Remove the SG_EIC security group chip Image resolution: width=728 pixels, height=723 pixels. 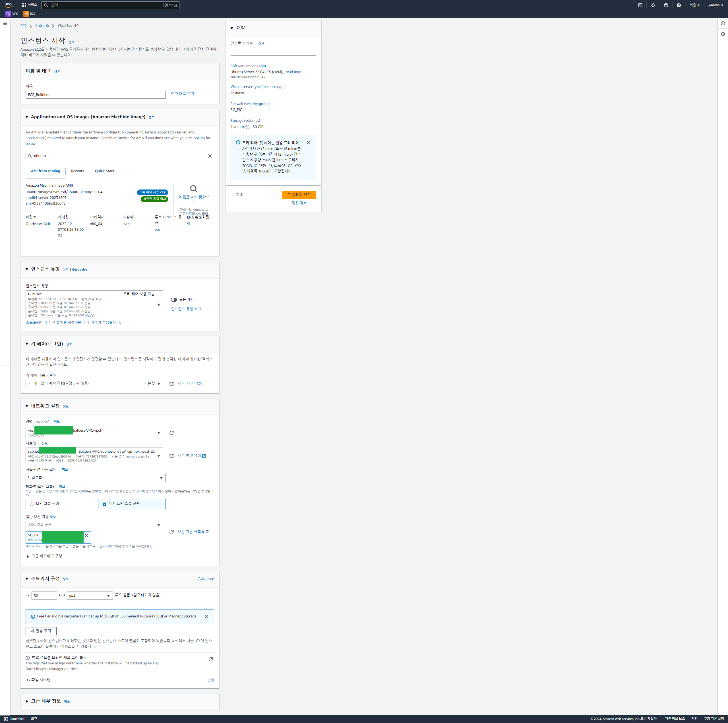pos(87,536)
